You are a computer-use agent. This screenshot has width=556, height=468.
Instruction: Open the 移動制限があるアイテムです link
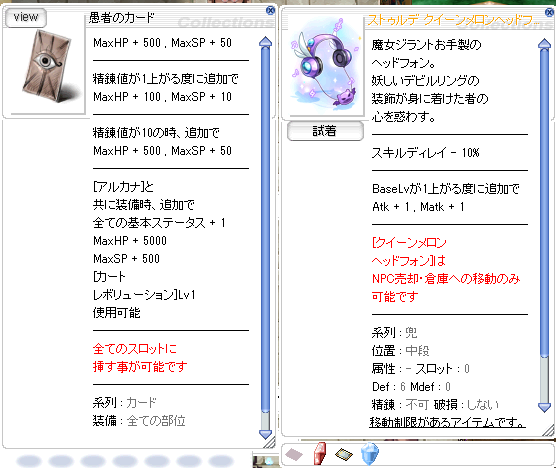tap(447, 422)
